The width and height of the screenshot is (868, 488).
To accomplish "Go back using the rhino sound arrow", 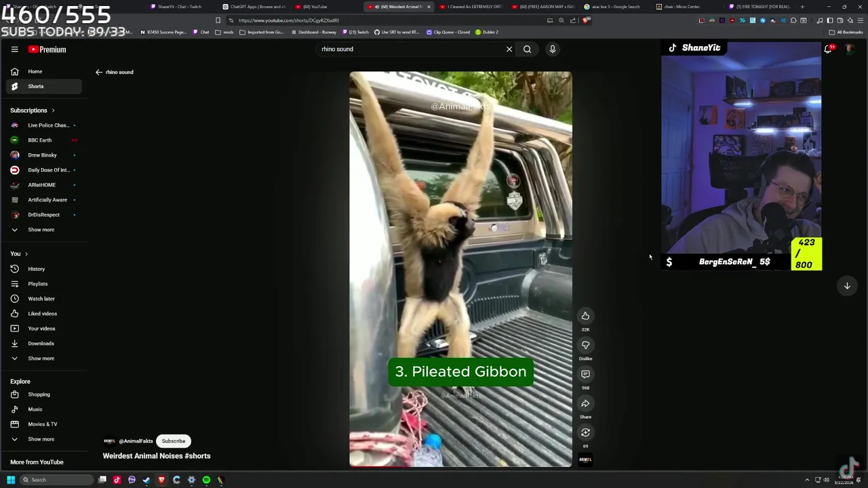I will (x=99, y=72).
